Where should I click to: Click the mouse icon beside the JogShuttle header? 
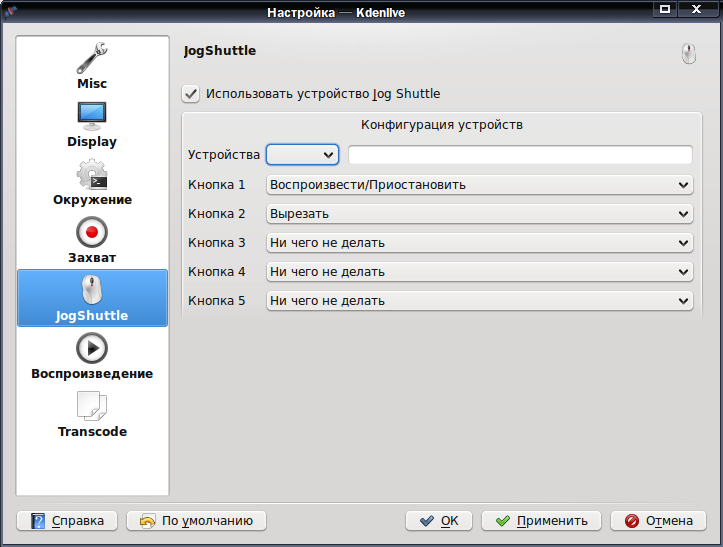coord(688,54)
